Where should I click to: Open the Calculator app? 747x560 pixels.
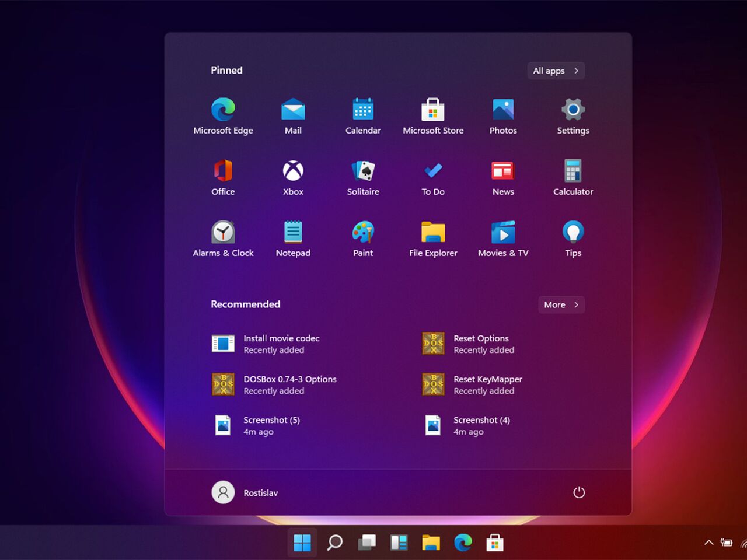573,178
